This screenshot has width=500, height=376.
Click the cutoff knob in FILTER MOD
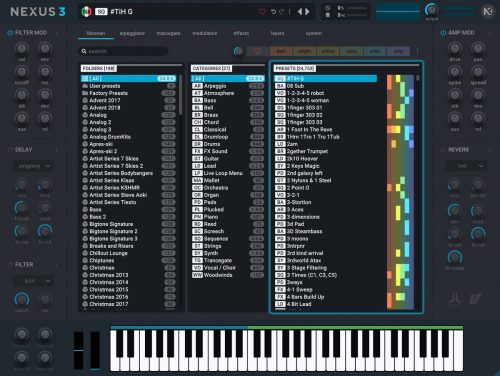[22, 72]
